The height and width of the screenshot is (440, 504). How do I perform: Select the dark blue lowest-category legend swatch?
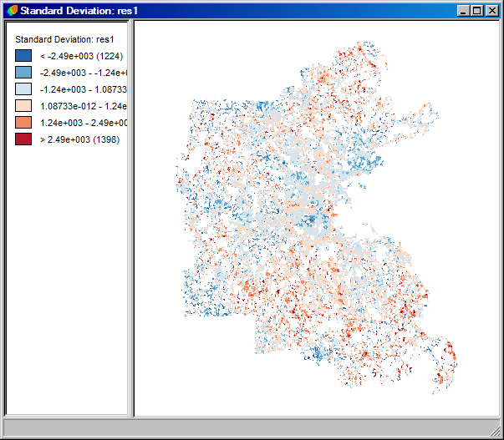pyautogui.click(x=23, y=56)
